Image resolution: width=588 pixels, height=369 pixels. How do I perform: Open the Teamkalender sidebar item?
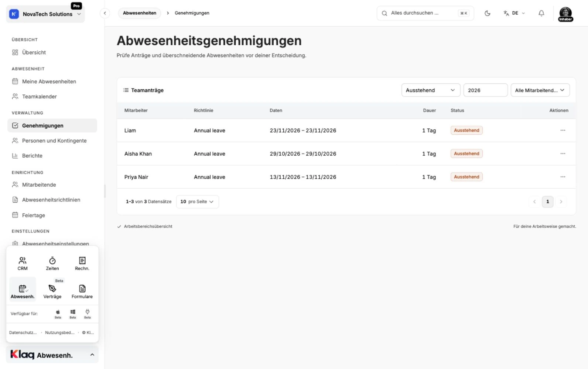[x=52, y=96]
